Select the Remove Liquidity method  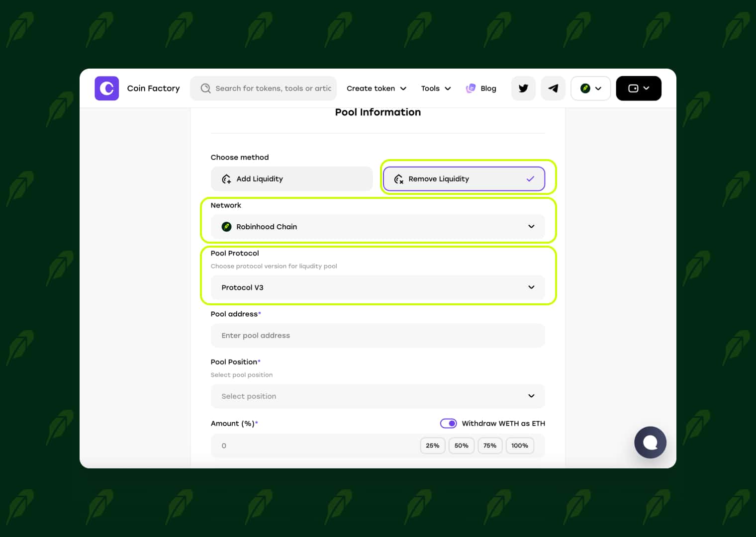click(x=464, y=179)
